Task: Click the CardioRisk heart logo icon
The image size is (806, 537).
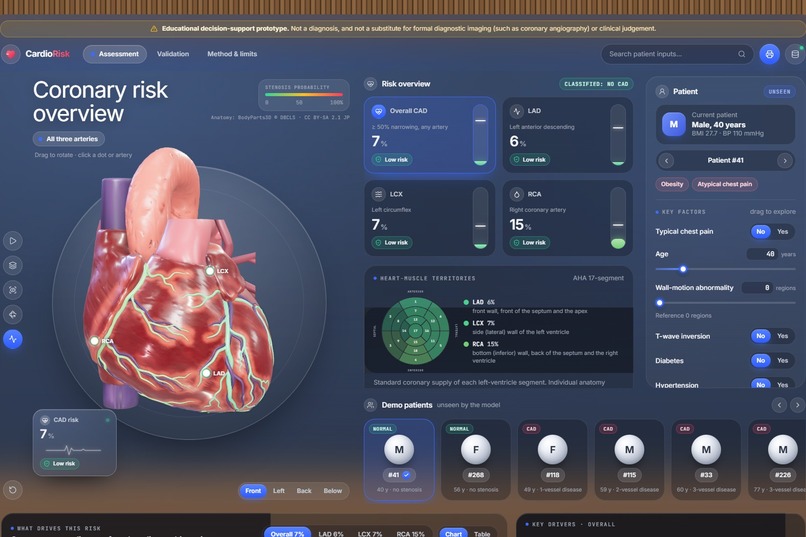Action: click(x=11, y=54)
